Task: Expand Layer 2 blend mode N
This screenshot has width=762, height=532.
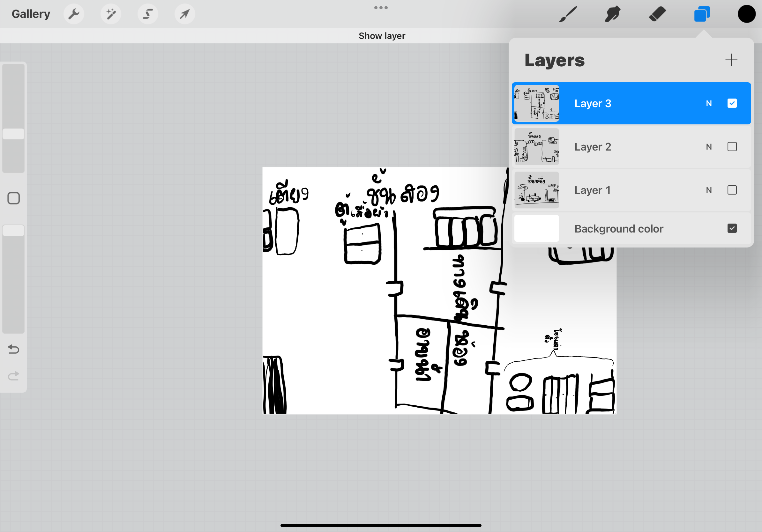Action: (x=709, y=147)
